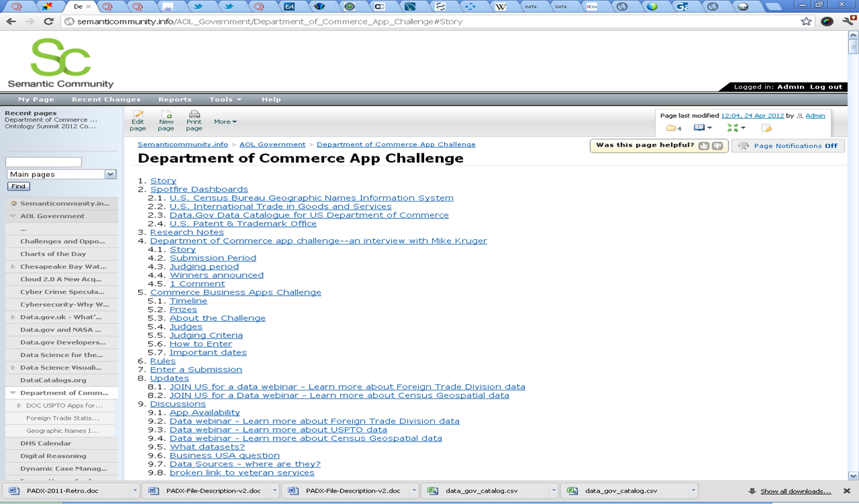Open the AOL Government breadcrumb link
Viewport: 859px width, 504px height.
point(272,144)
